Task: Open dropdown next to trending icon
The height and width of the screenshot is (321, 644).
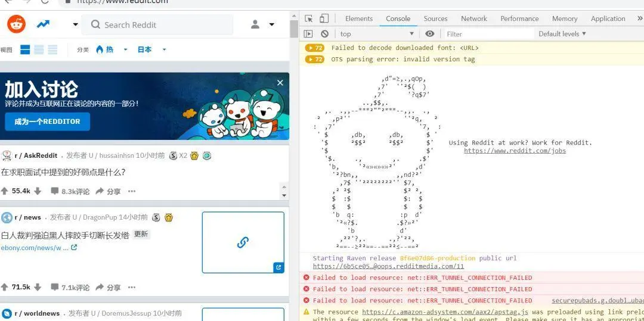Action: tap(75, 24)
